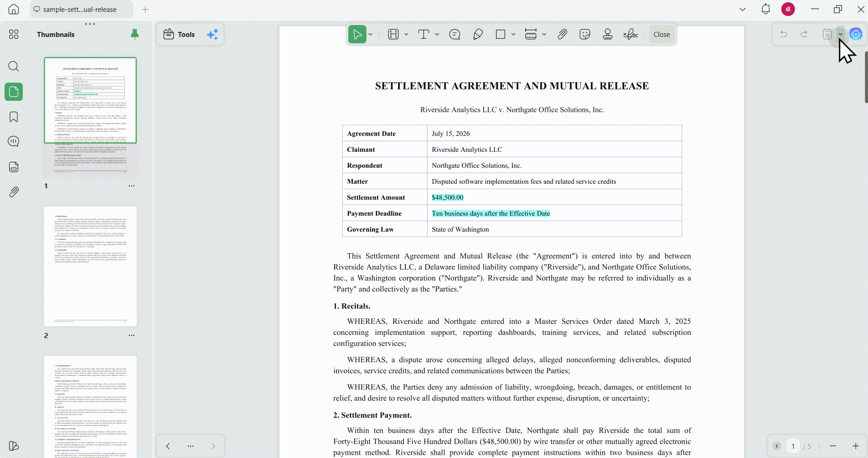Save the document with the save icon
This screenshot has height=458, width=868.
[827, 34]
